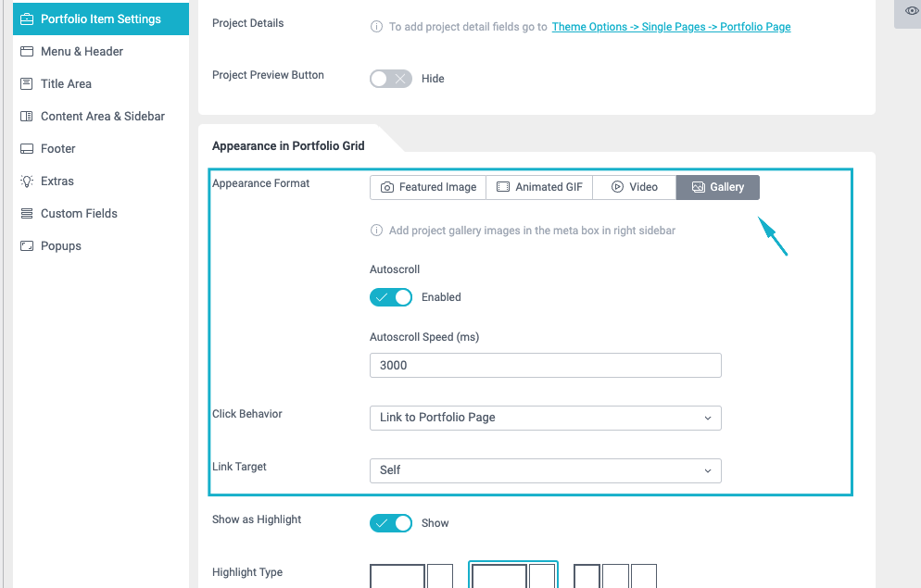Select the first Highlight Type layout thumbnail
This screenshot has width=921, height=588.
[x=410, y=576]
